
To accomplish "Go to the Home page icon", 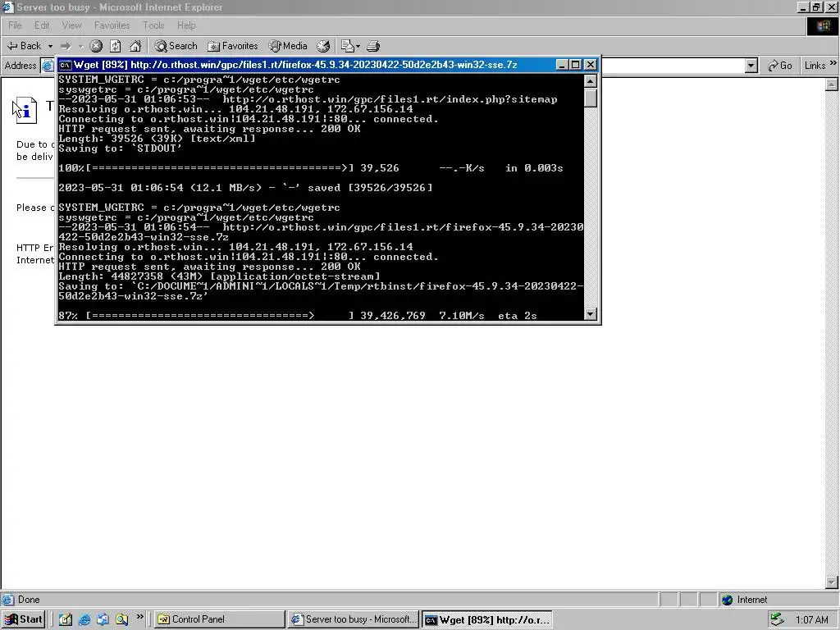I will pos(135,46).
